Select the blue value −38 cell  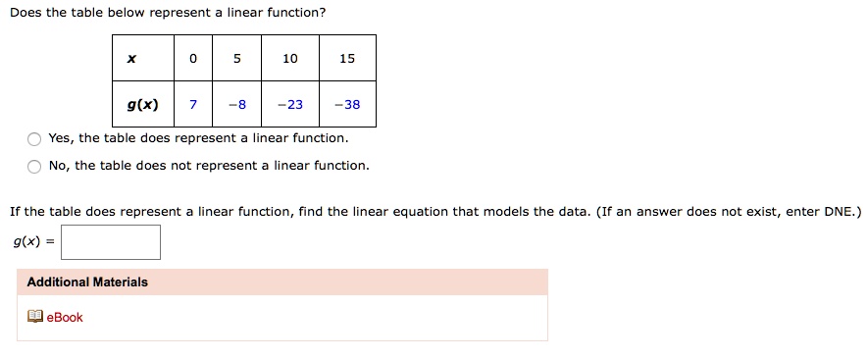[347, 104]
